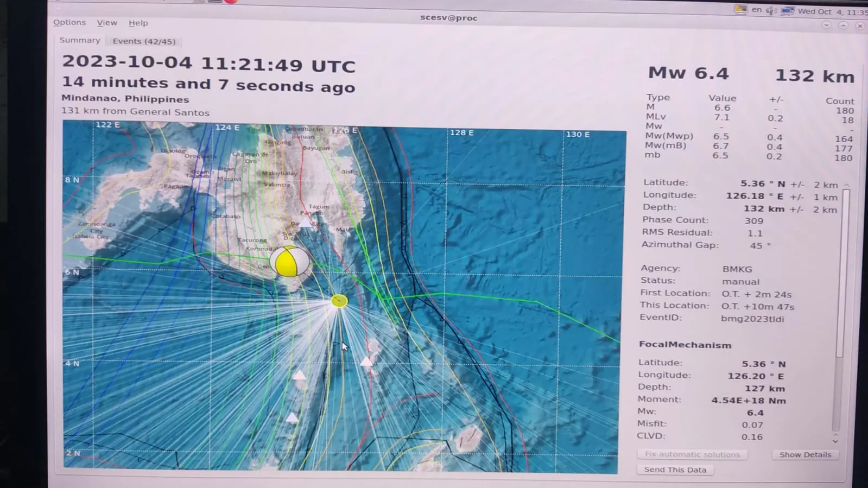Click the window minimize button of scesv
This screenshot has width=868, height=488.
(826, 25)
